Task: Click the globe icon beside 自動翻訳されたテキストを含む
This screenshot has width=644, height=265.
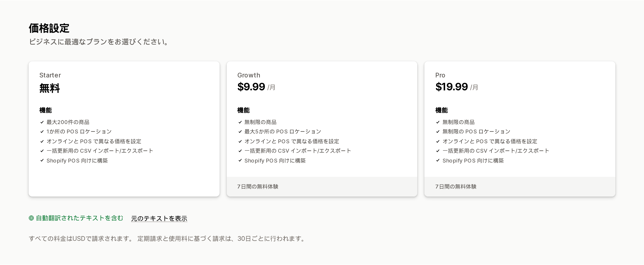Action: pyautogui.click(x=31, y=218)
